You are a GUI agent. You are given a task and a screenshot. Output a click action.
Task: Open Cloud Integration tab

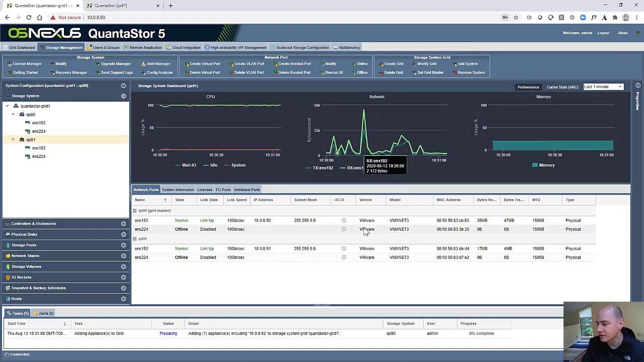pos(184,48)
